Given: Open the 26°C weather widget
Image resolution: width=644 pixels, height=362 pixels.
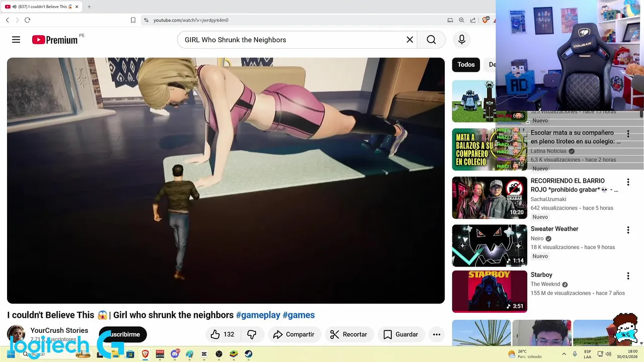Looking at the screenshot, I should pyautogui.click(x=525, y=354).
